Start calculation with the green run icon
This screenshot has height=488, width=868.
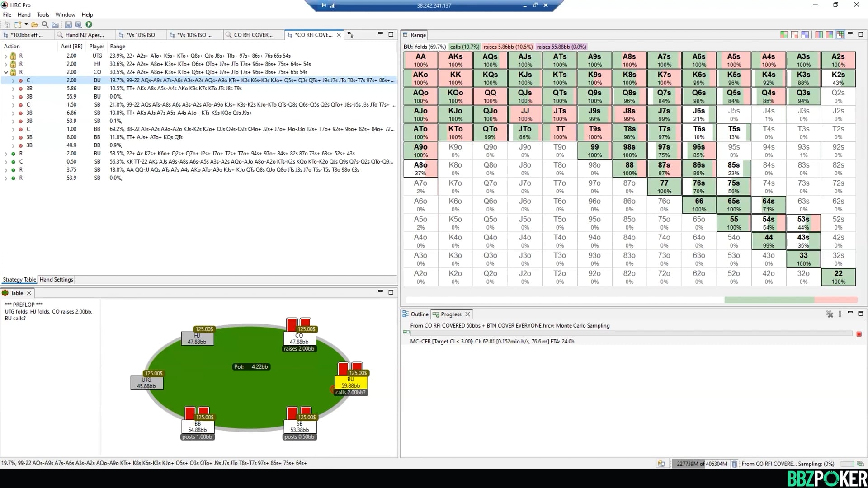(x=89, y=25)
